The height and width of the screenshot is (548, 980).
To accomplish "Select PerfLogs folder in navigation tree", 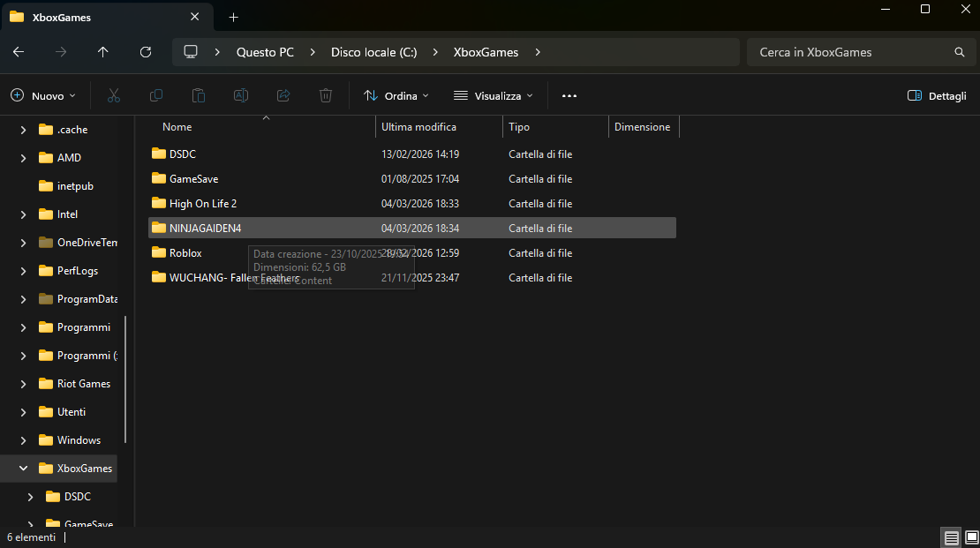I will click(x=68, y=271).
